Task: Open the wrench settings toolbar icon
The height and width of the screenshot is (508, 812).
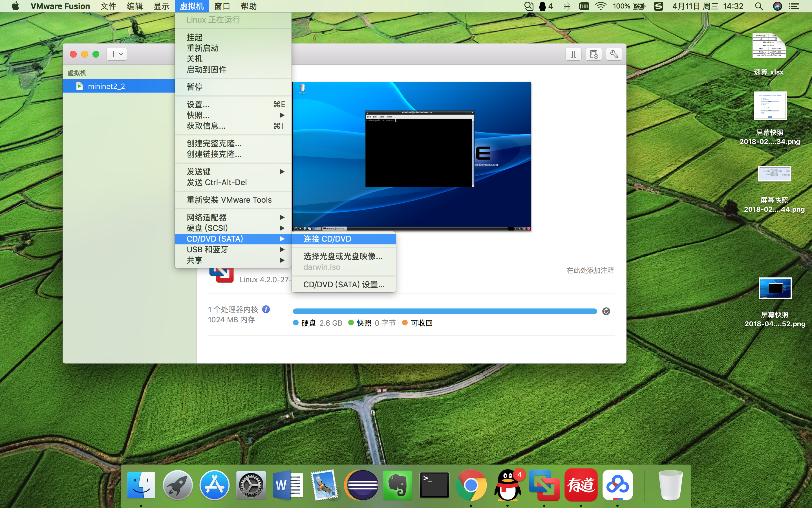Action: coord(614,54)
